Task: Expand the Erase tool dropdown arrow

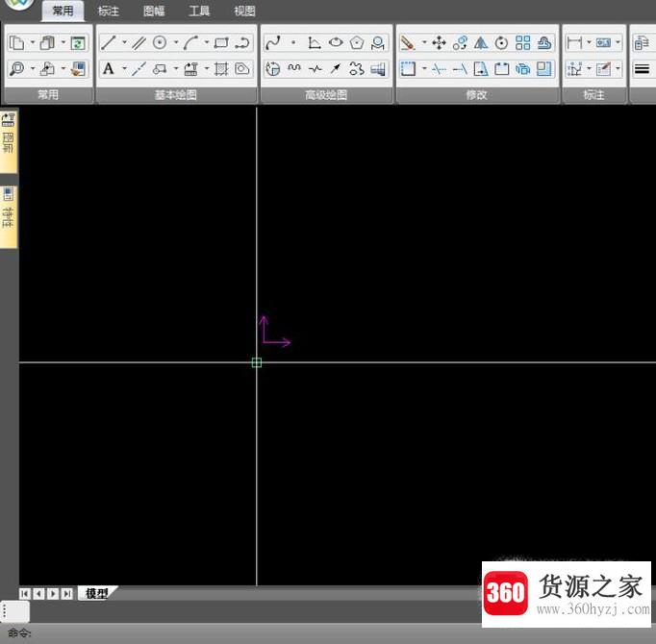Action: tap(424, 42)
